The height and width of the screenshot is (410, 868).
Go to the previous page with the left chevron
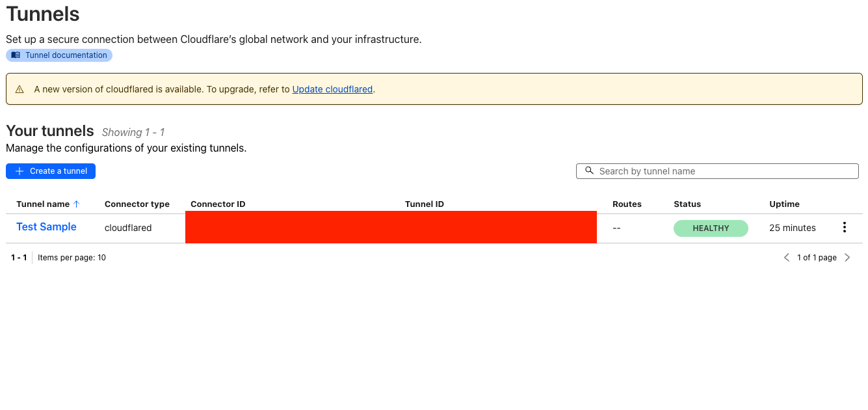point(787,258)
